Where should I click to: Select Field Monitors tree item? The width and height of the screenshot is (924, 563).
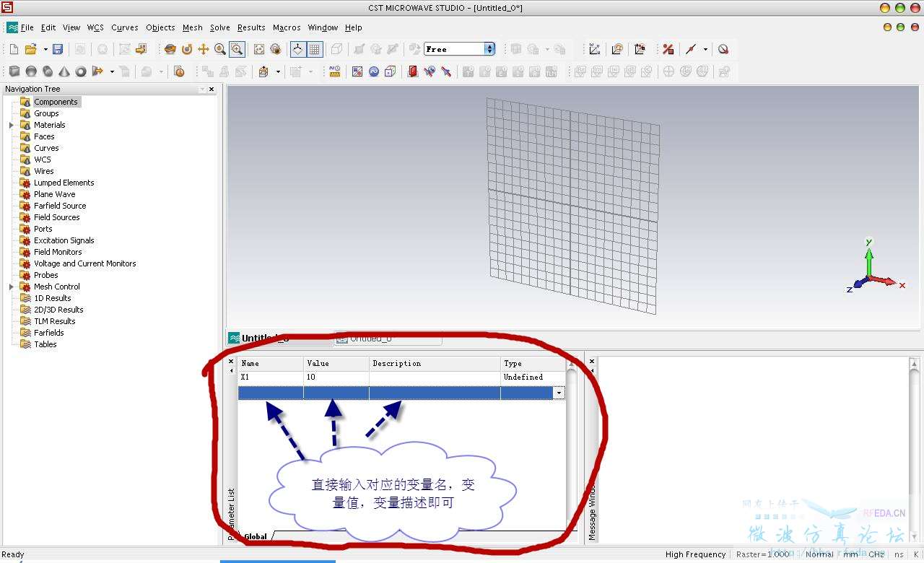[58, 252]
